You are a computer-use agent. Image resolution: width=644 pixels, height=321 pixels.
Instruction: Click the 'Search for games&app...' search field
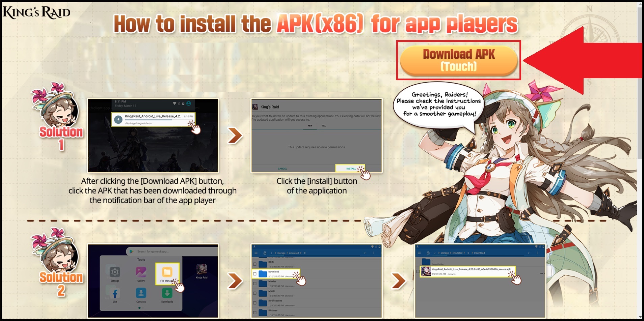[172, 252]
